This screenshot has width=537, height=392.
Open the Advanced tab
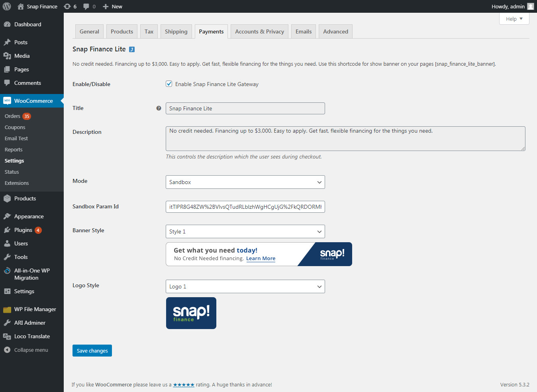(335, 31)
